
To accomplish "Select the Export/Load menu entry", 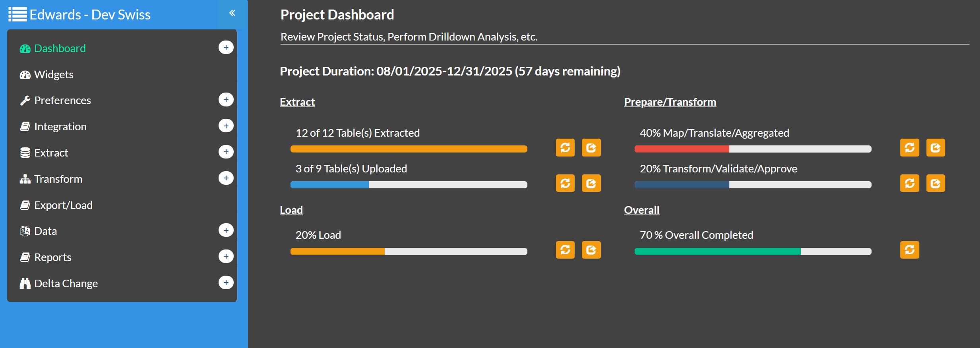I will coord(63,205).
